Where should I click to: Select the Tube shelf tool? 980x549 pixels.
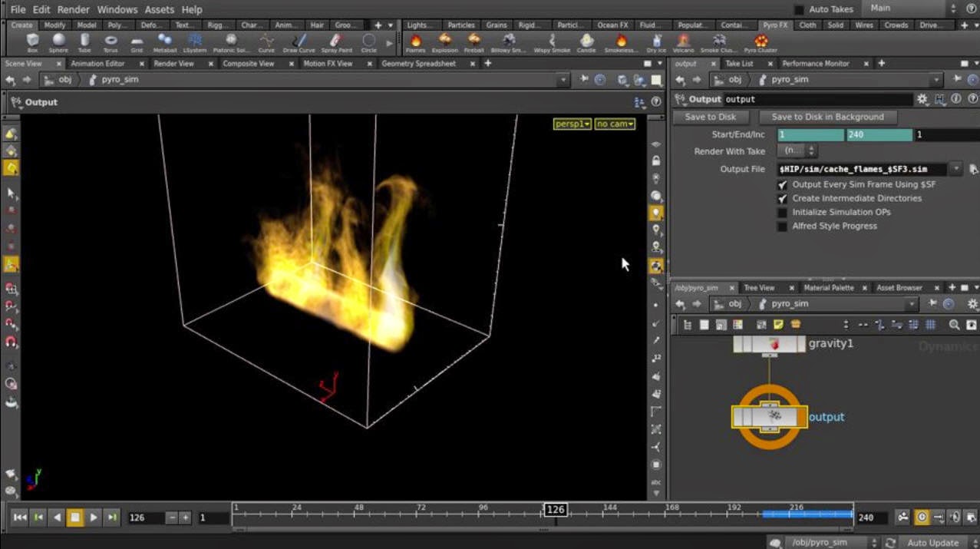(x=84, y=42)
